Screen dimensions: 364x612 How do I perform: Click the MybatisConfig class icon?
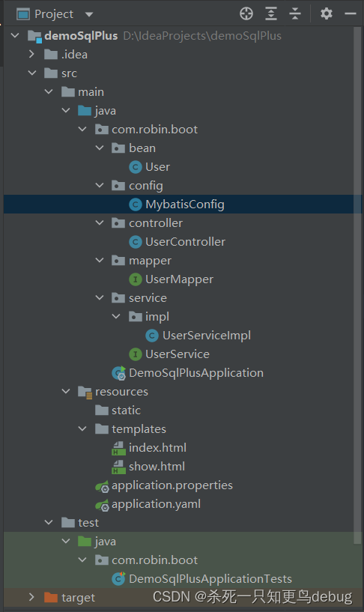pos(135,204)
